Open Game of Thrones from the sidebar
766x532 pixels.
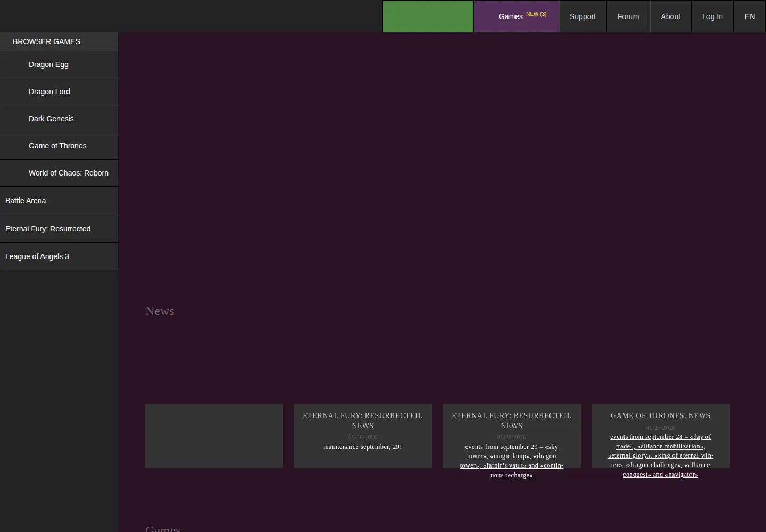coord(59,146)
